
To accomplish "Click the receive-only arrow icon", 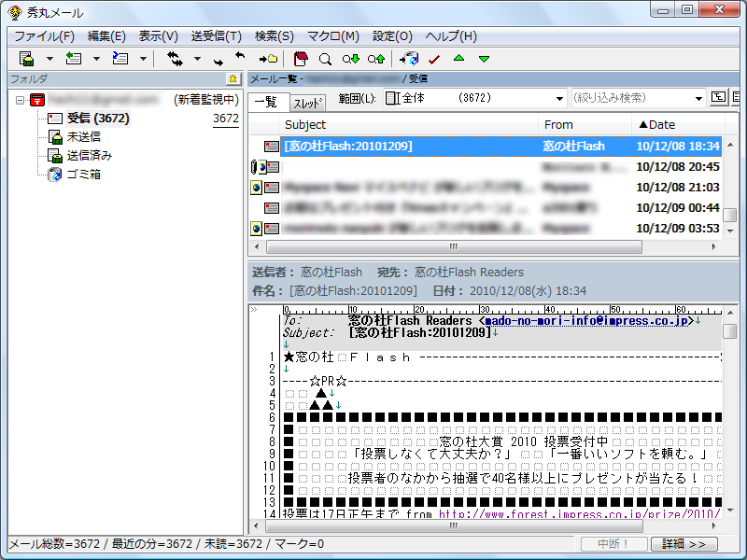I will tap(240, 57).
